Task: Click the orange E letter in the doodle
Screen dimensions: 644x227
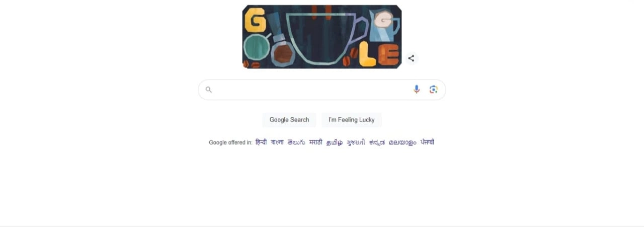Action: [x=389, y=55]
